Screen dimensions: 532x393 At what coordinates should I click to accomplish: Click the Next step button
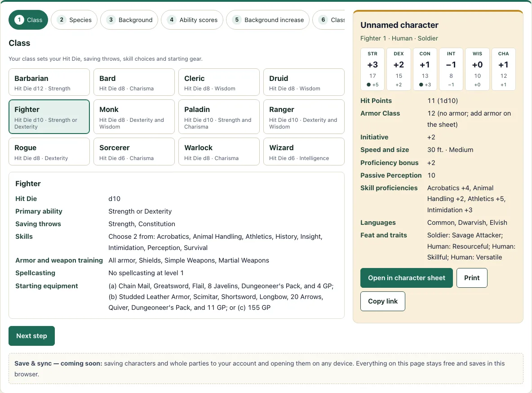(x=31, y=336)
